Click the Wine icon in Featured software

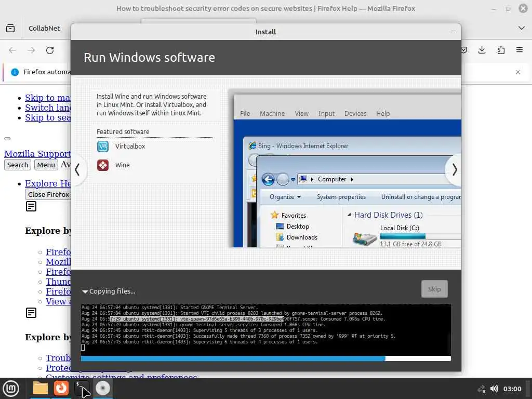click(103, 165)
